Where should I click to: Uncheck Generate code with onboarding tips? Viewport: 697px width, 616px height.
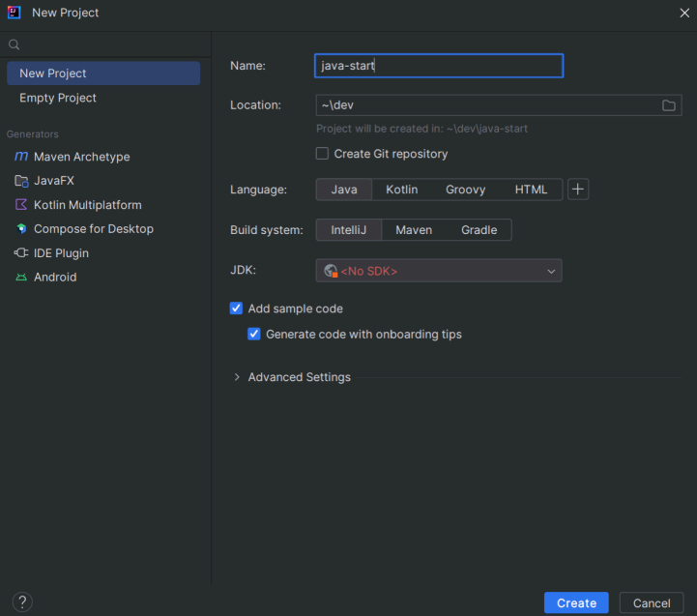point(254,334)
